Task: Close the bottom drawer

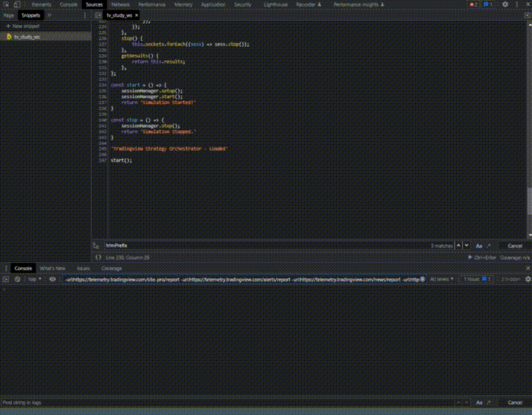Action: click(x=528, y=268)
